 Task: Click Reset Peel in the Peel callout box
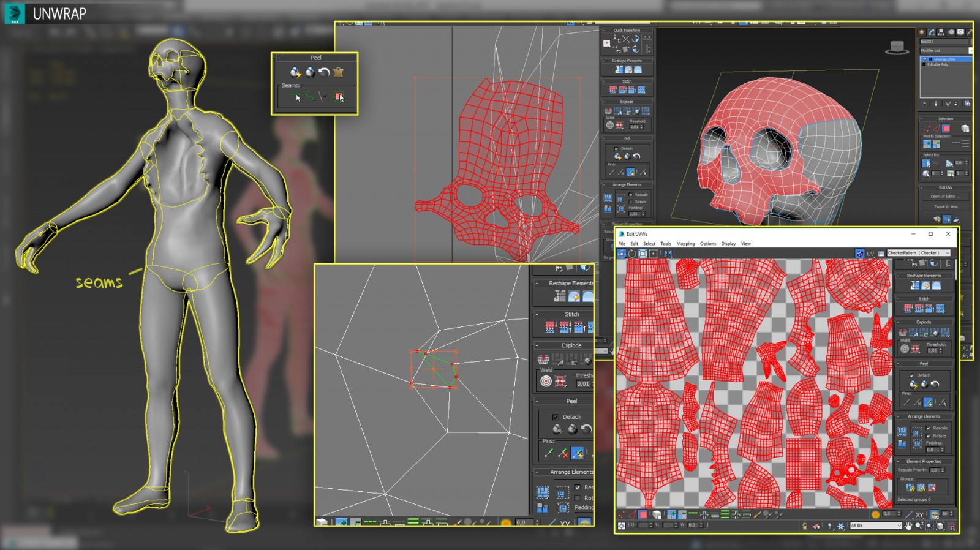click(x=324, y=72)
